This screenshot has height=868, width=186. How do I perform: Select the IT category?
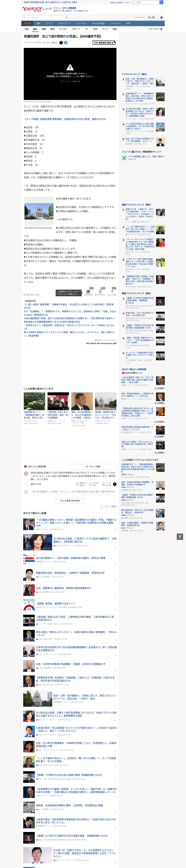pos(86,29)
